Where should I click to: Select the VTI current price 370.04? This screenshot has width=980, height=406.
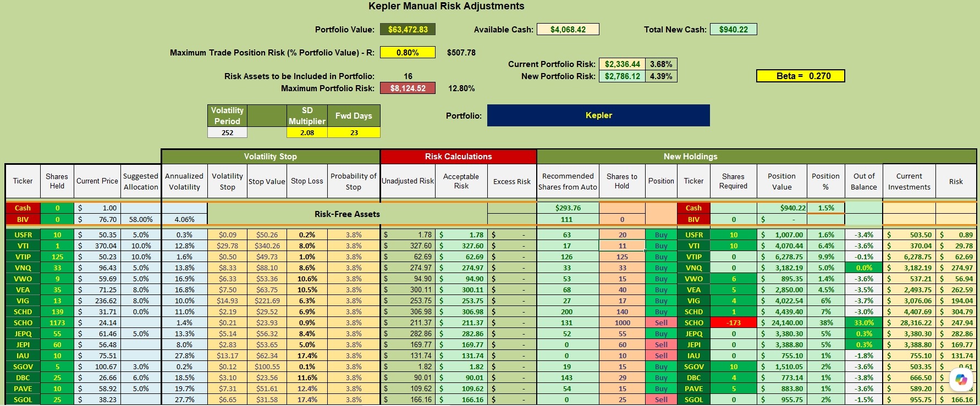point(97,246)
